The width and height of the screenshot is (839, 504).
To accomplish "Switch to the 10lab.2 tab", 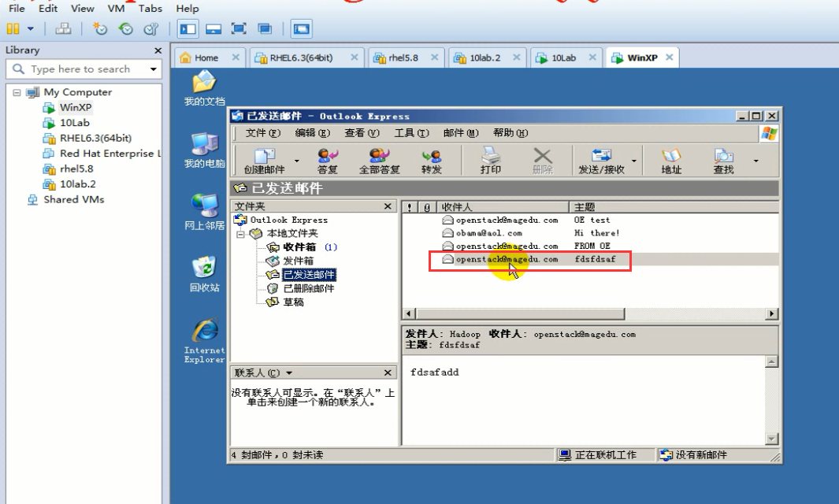I will (x=484, y=57).
